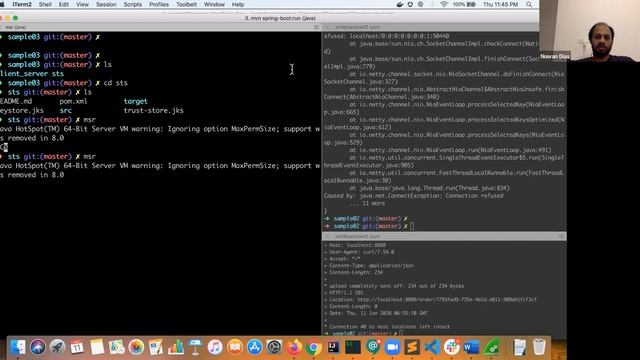Open Zoom from the dock
This screenshot has width=640, height=360.
[x=393, y=347]
